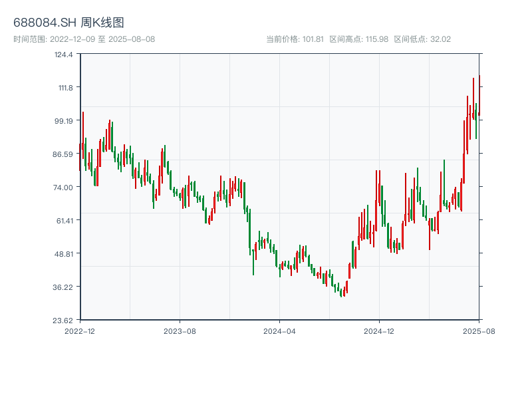This screenshot has height=399, width=532.
Task: Click the y-axis label 111.8
Action: click(x=65, y=88)
